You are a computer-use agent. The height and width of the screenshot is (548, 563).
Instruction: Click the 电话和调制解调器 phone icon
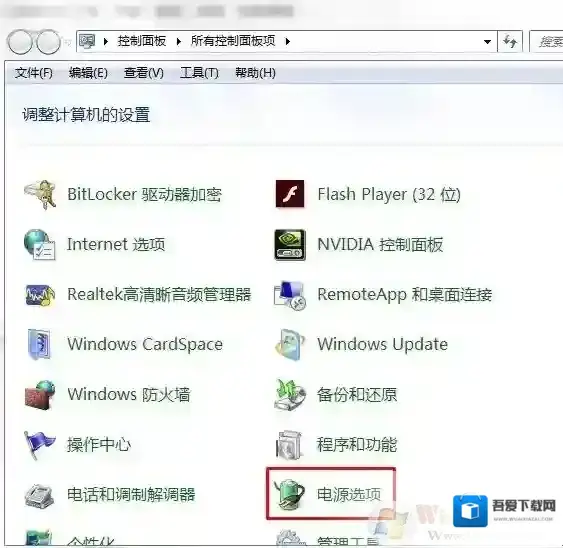tap(39, 495)
